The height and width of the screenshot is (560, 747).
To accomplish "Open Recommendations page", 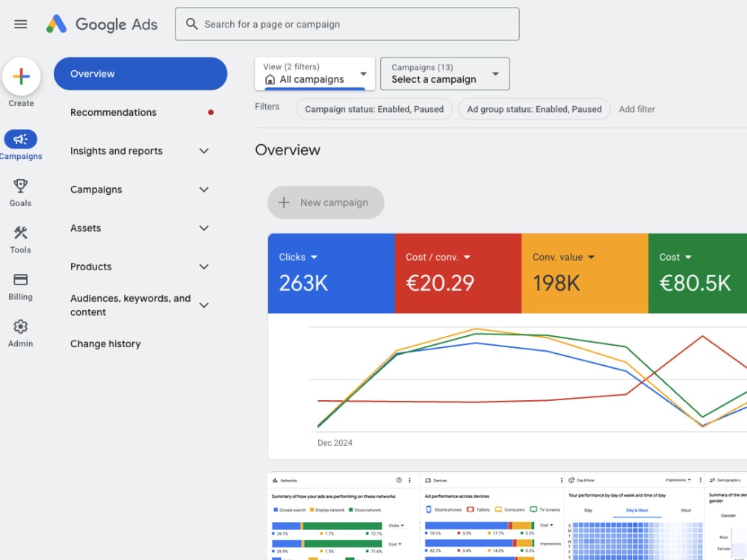I will point(114,113).
